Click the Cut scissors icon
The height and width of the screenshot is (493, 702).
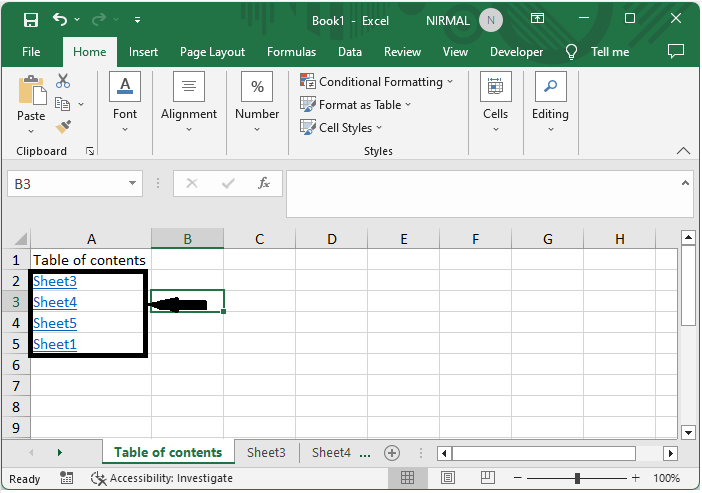pyautogui.click(x=63, y=81)
